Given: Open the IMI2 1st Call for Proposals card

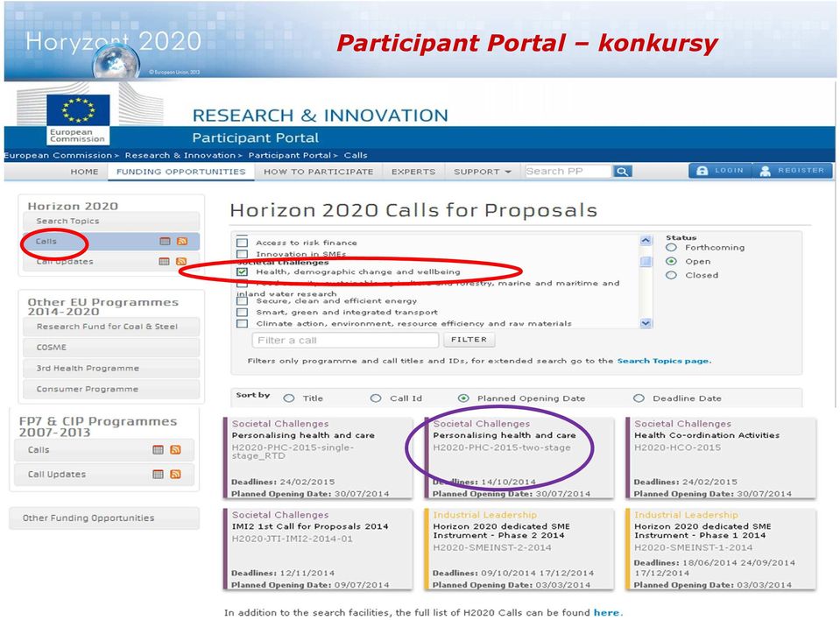Looking at the screenshot, I should 318,549.
